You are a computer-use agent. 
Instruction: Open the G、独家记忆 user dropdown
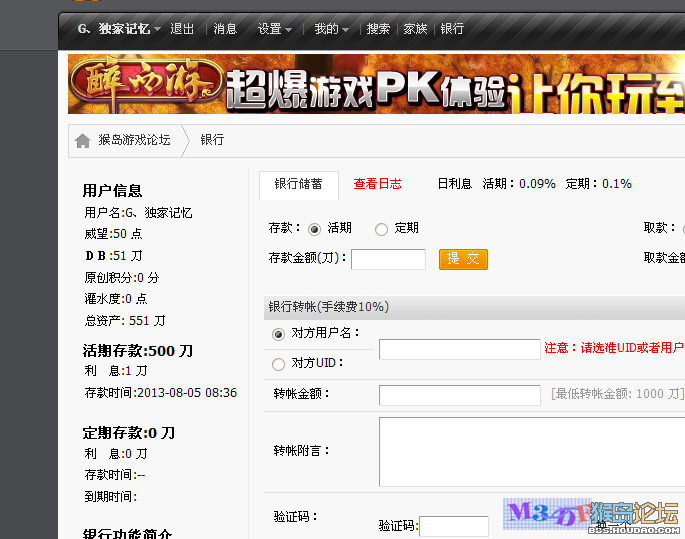(119, 29)
